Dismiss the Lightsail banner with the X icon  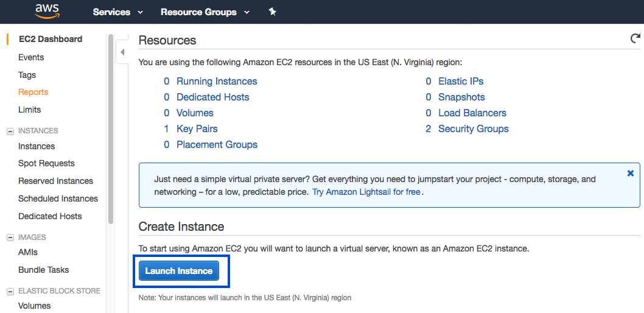click(x=631, y=174)
